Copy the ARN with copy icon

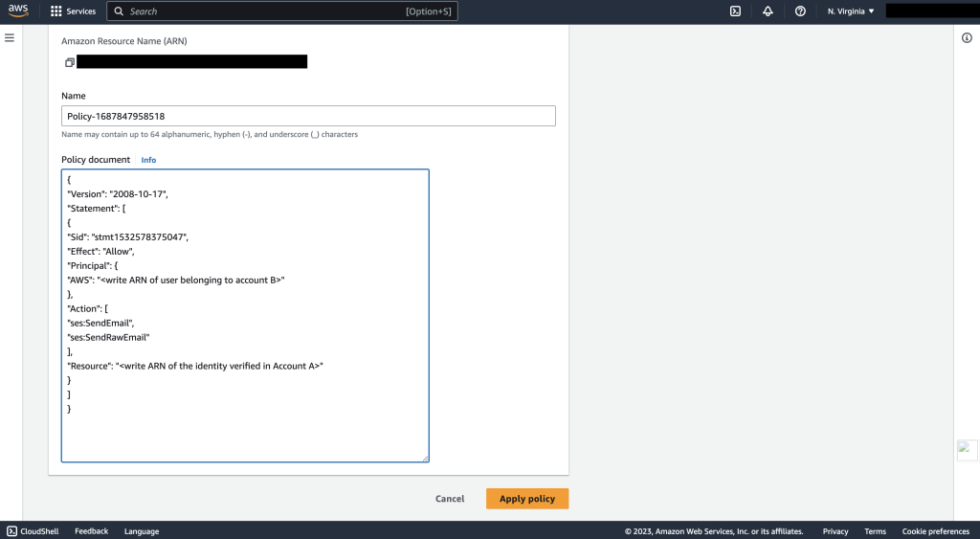click(x=69, y=62)
